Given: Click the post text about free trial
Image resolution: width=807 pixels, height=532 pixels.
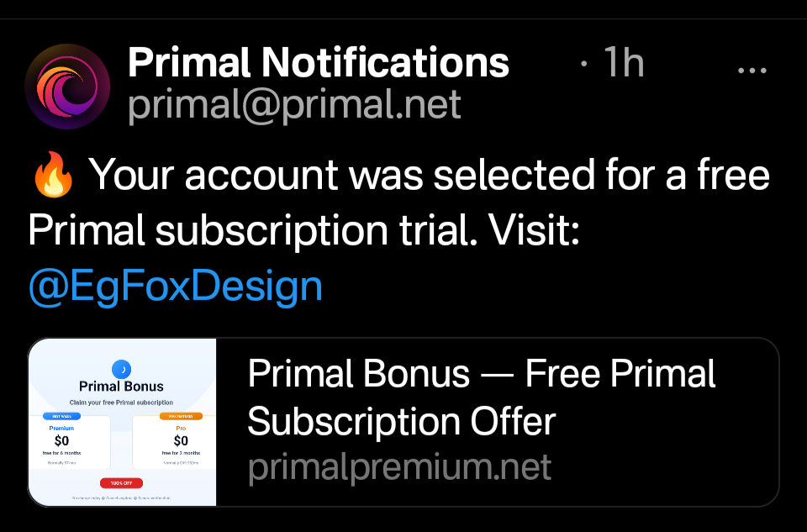Looking at the screenshot, I should pyautogui.click(x=398, y=203).
